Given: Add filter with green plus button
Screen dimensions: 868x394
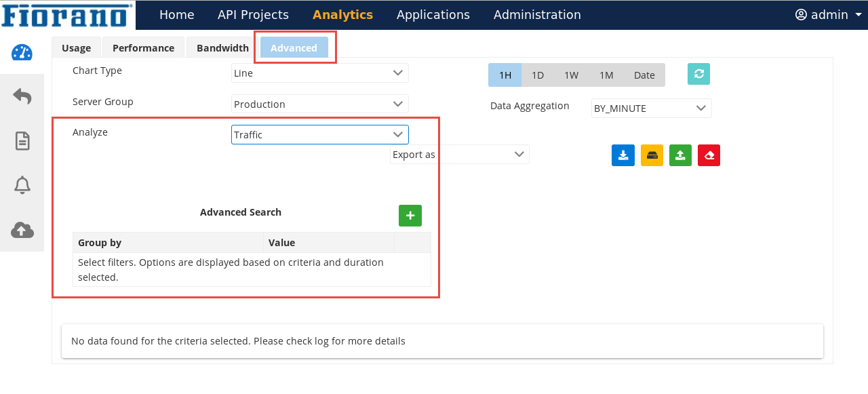Looking at the screenshot, I should [410, 216].
